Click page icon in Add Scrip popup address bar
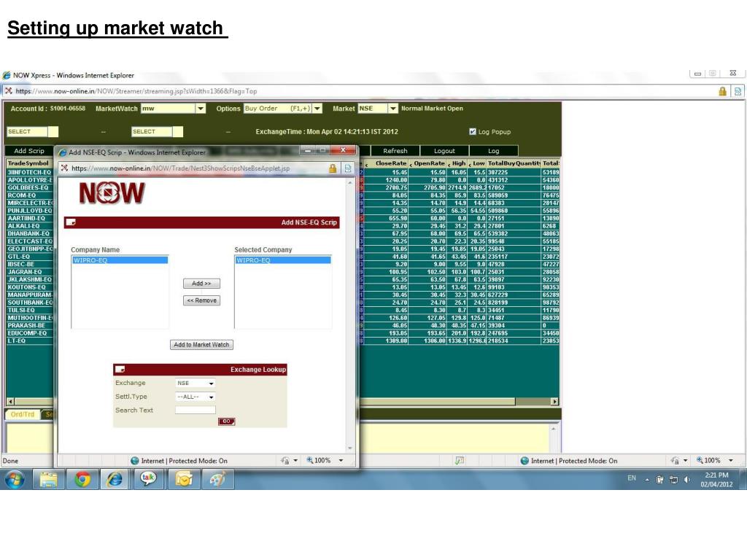 (x=348, y=168)
